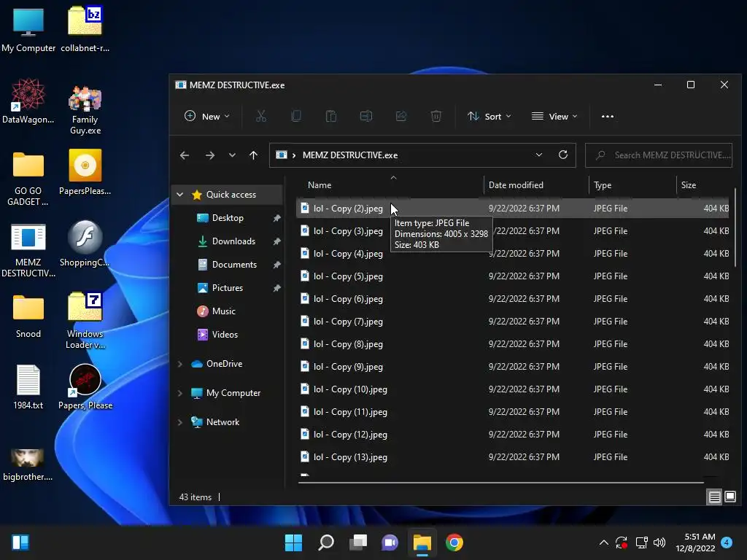
Task: Open My Computer desktop icon
Action: [28, 29]
